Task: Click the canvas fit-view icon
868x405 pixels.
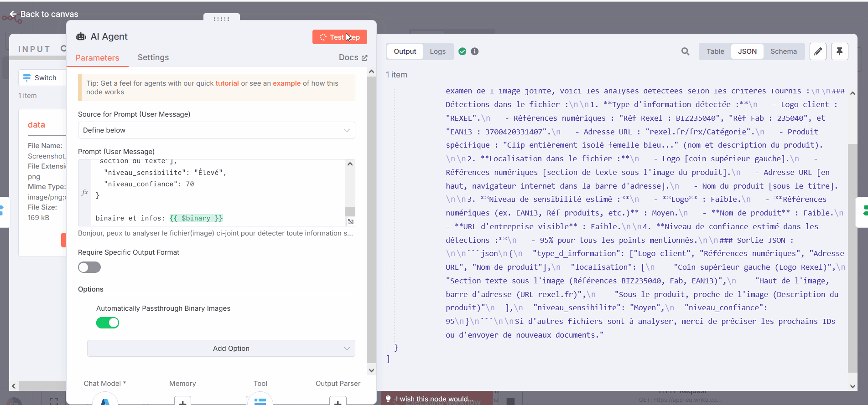Action: tap(54, 401)
